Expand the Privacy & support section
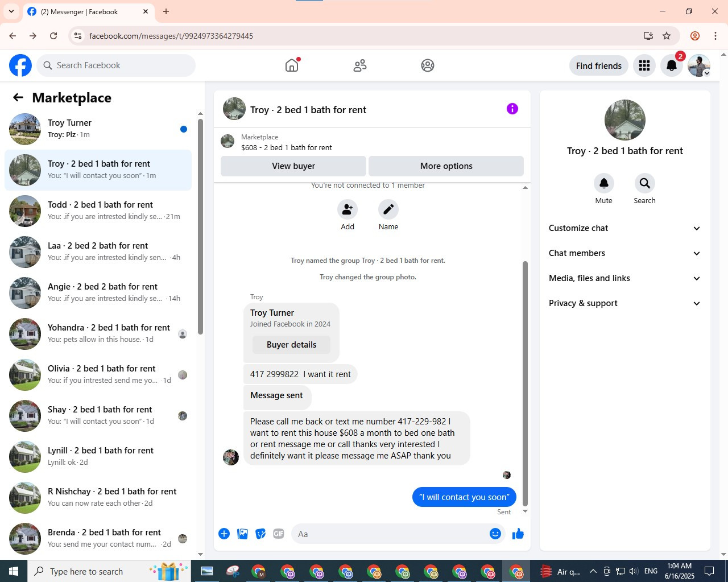The image size is (728, 582). (x=624, y=303)
